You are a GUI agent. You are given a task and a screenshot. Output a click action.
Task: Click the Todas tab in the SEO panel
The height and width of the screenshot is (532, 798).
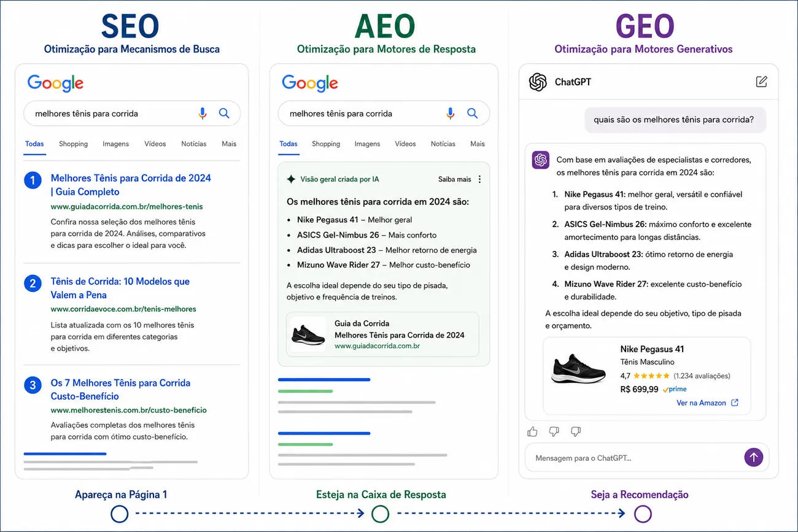[x=34, y=144]
